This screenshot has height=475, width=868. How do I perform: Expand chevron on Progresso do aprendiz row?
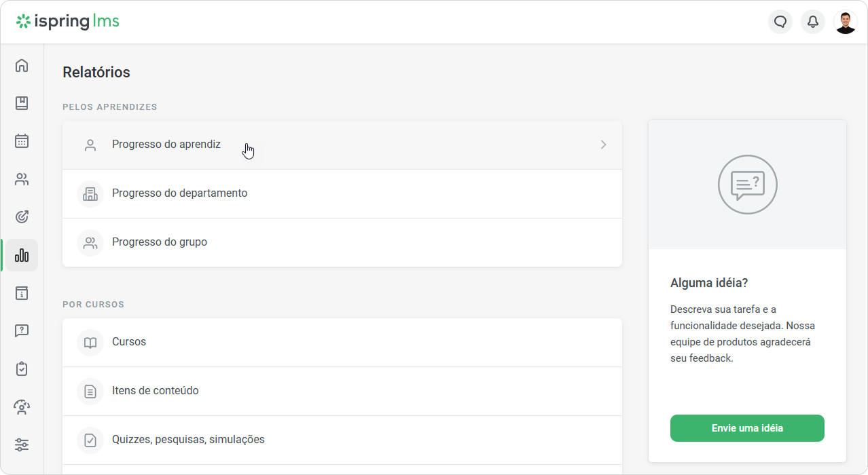603,145
